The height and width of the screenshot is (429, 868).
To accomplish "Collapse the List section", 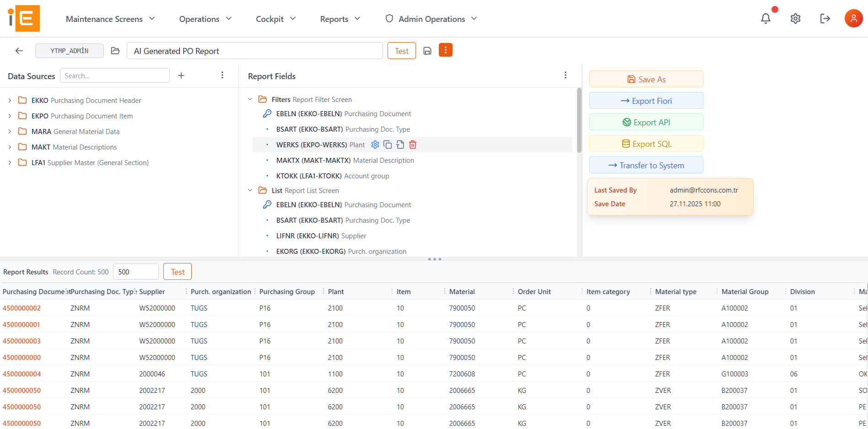I will 250,190.
